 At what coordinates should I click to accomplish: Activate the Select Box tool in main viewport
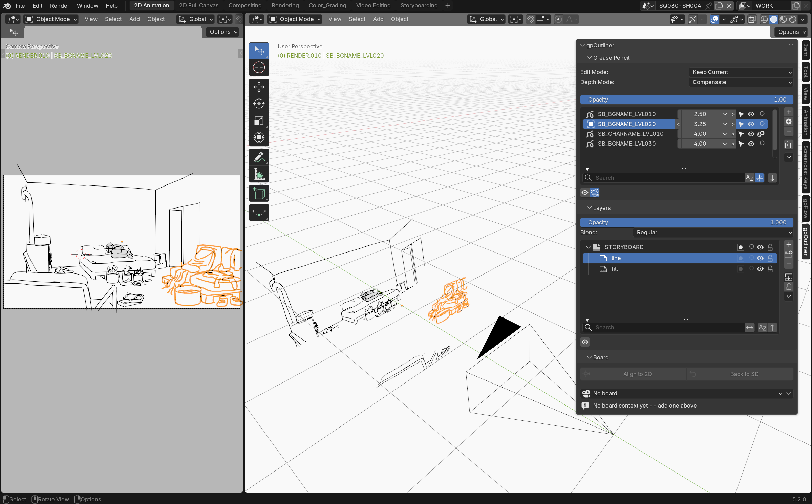(259, 50)
